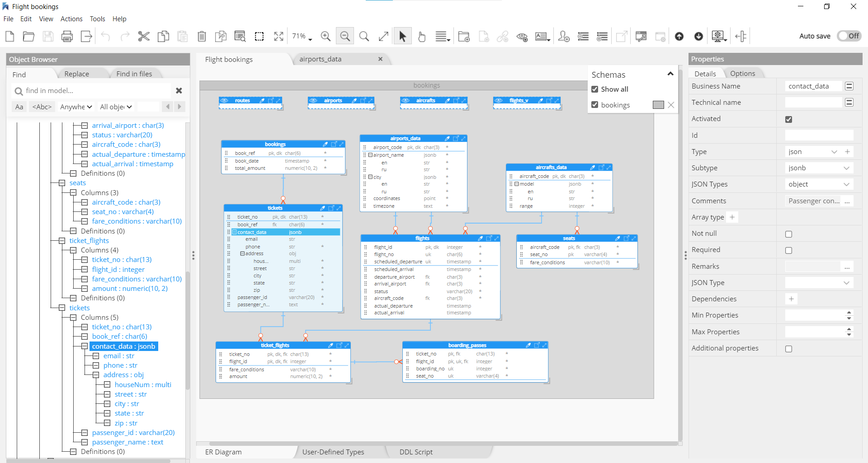
Task: Add a view with the eye-plus toolbar icon
Action: pos(522,36)
